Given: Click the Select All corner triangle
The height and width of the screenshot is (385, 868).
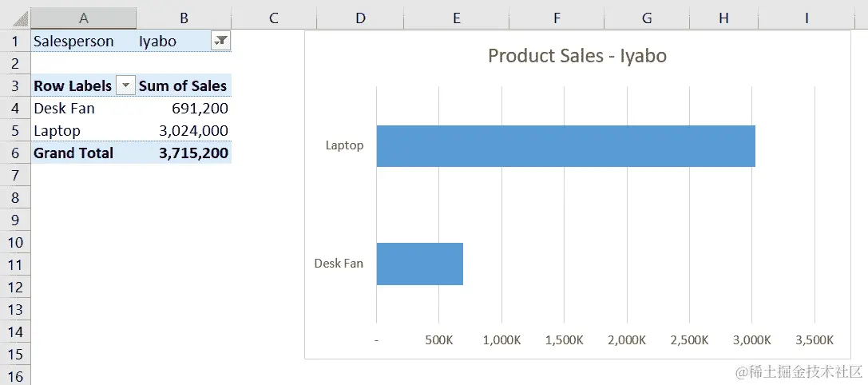Looking at the screenshot, I should pyautogui.click(x=21, y=21).
